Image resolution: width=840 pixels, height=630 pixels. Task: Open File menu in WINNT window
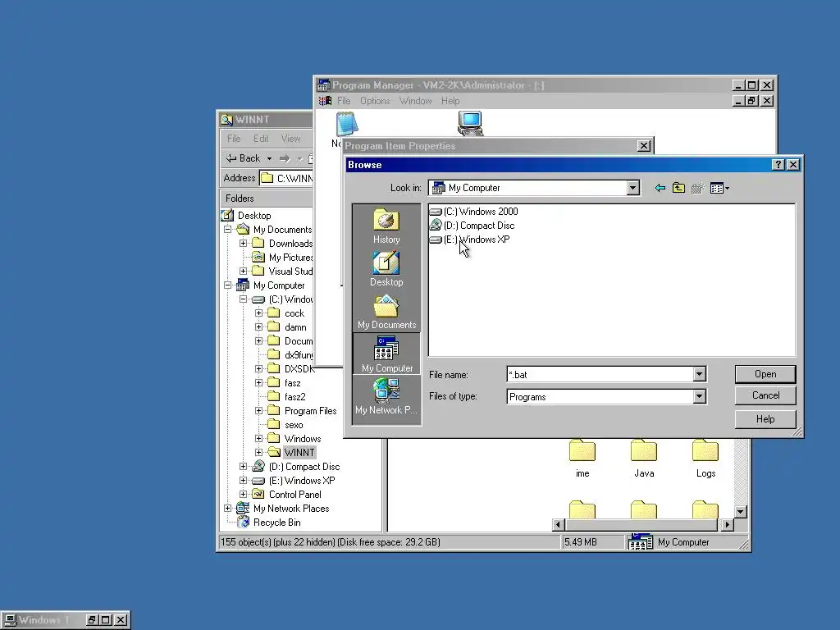234,138
